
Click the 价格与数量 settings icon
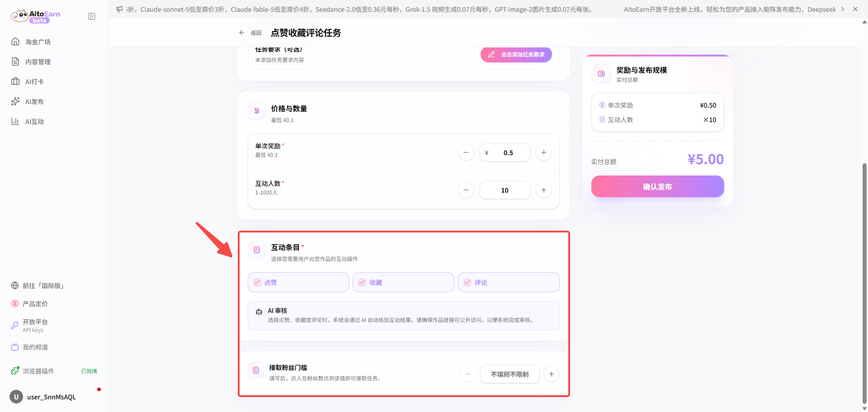tap(257, 111)
